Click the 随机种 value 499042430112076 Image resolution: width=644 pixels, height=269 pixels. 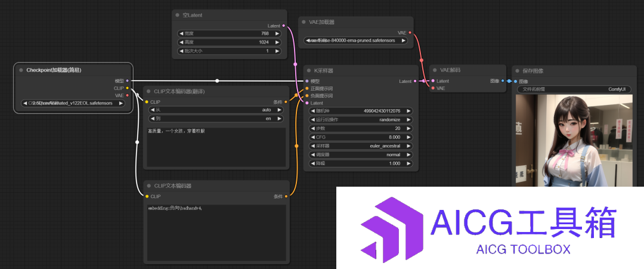click(382, 111)
